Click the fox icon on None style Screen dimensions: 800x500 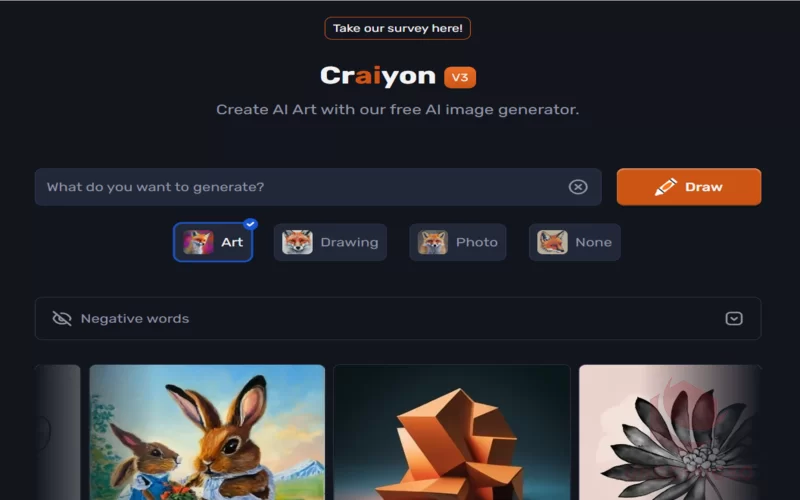coord(552,242)
